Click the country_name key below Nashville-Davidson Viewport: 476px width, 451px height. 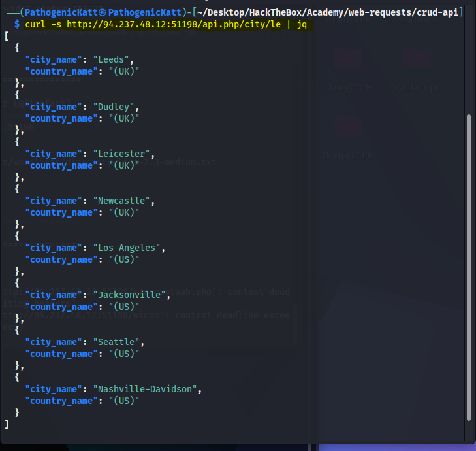tap(61, 401)
